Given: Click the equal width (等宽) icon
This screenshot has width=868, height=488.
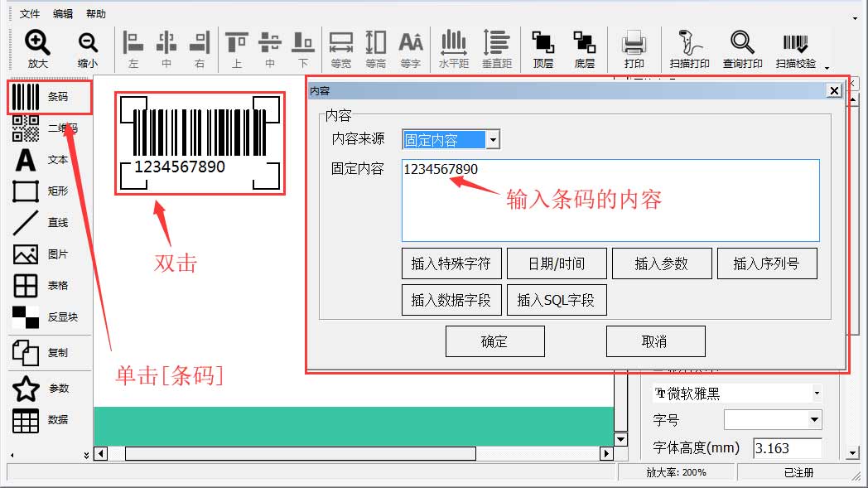Looking at the screenshot, I should [x=340, y=43].
